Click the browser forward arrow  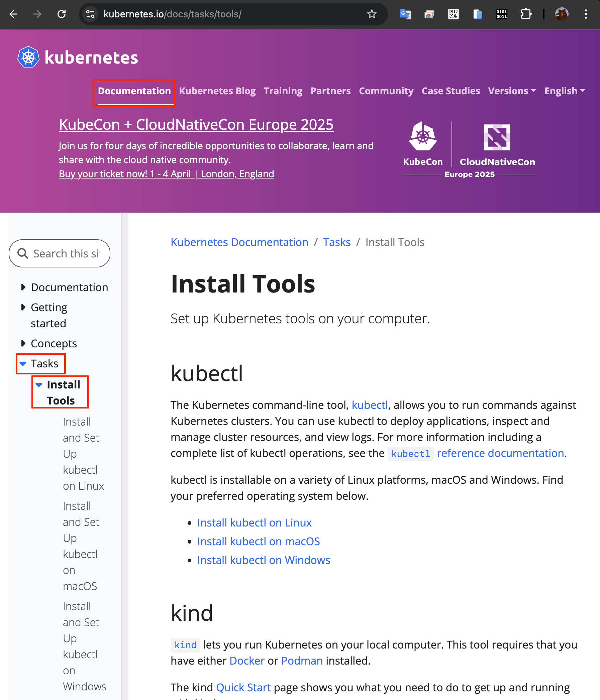click(37, 14)
